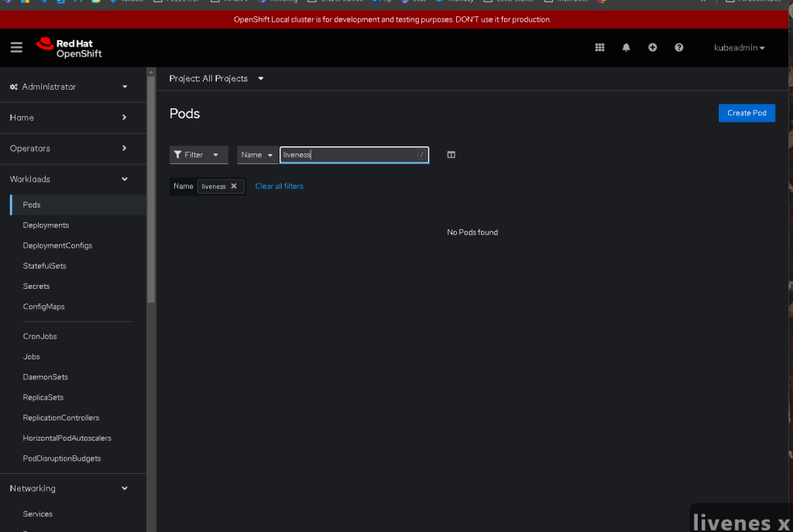This screenshot has height=532, width=793.
Task: Open the kubeadmin user menu
Action: coord(739,47)
